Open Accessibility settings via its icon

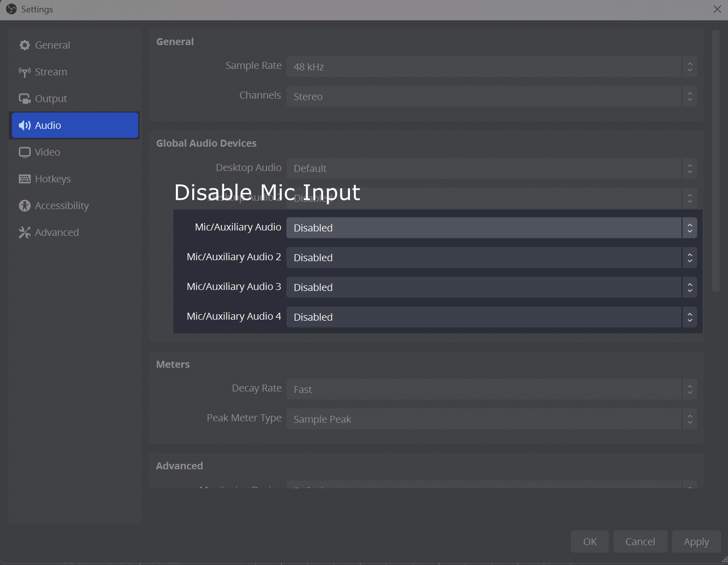tap(24, 205)
